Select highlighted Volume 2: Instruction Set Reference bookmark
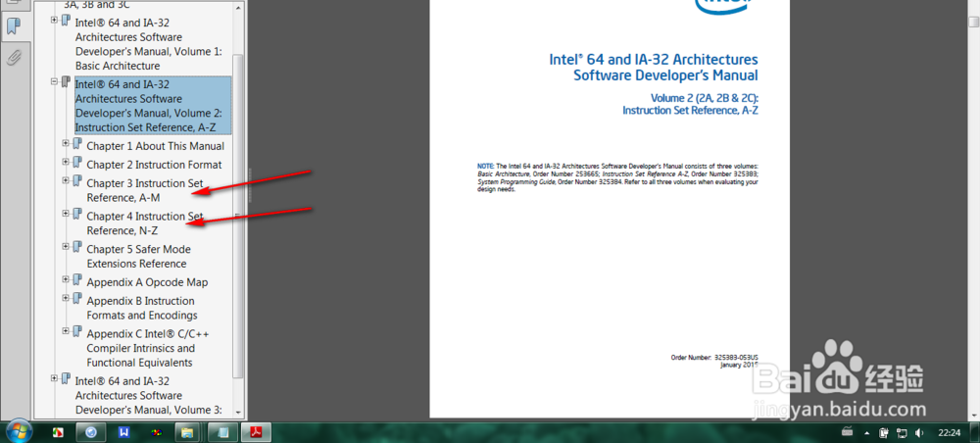The width and height of the screenshot is (980, 443). [x=153, y=106]
